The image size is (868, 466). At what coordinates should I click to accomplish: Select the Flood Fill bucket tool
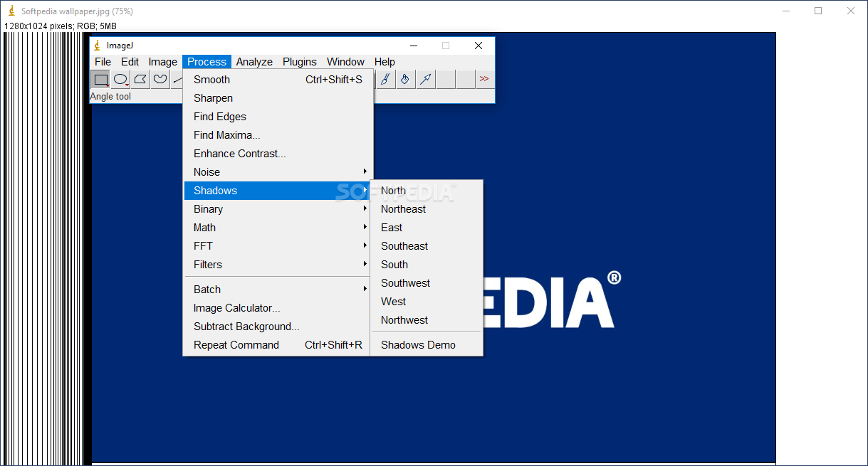(x=405, y=80)
